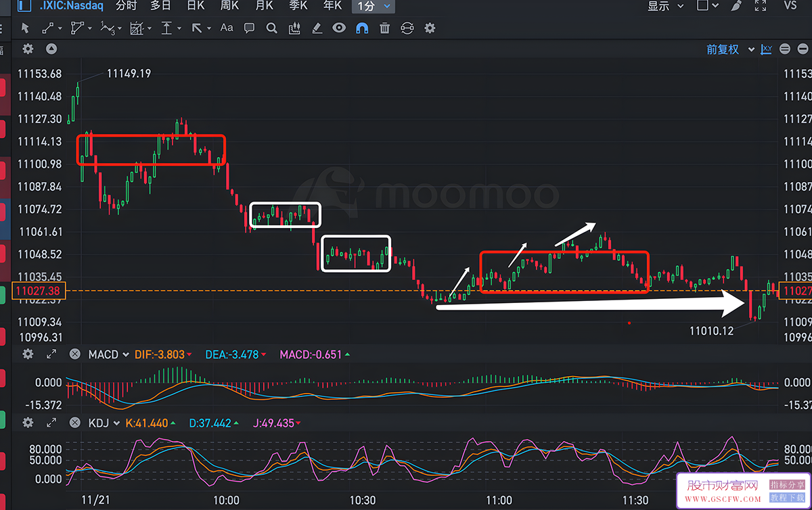812x510 pixels.
Task: Select the cursor pointer tool
Action: click(x=25, y=28)
